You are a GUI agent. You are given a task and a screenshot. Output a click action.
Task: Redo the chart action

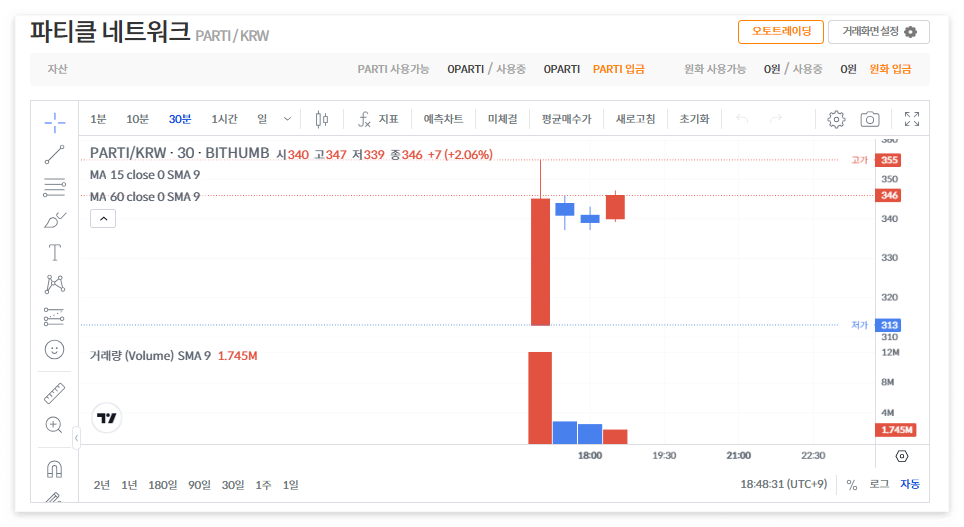[x=776, y=119]
